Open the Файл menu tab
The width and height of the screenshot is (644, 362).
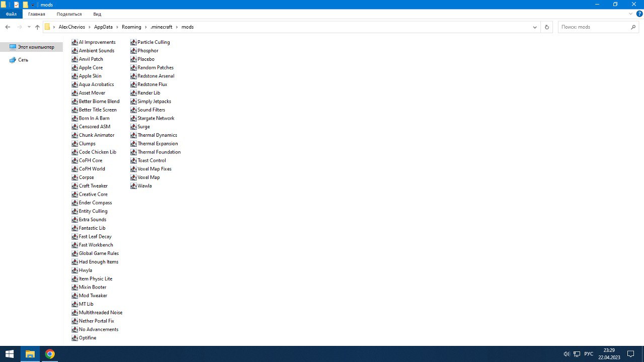click(x=11, y=14)
